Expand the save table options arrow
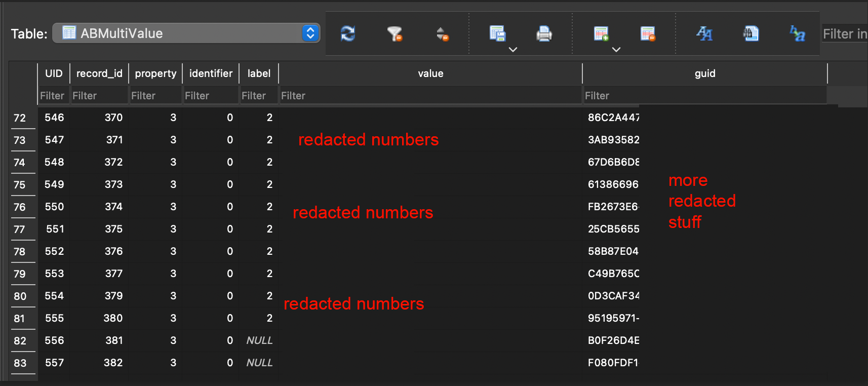Image resolution: width=868 pixels, height=386 pixels. 513,50
